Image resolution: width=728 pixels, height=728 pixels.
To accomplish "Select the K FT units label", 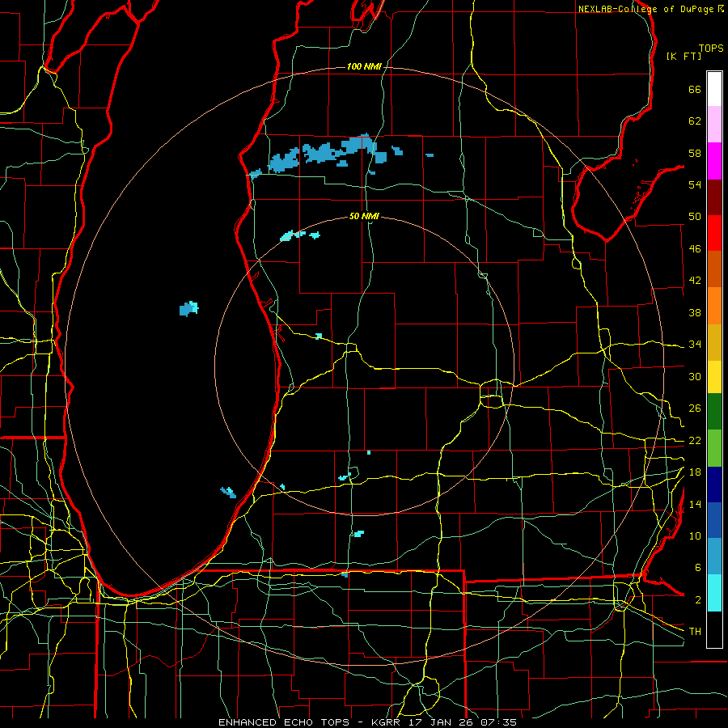I will (684, 56).
